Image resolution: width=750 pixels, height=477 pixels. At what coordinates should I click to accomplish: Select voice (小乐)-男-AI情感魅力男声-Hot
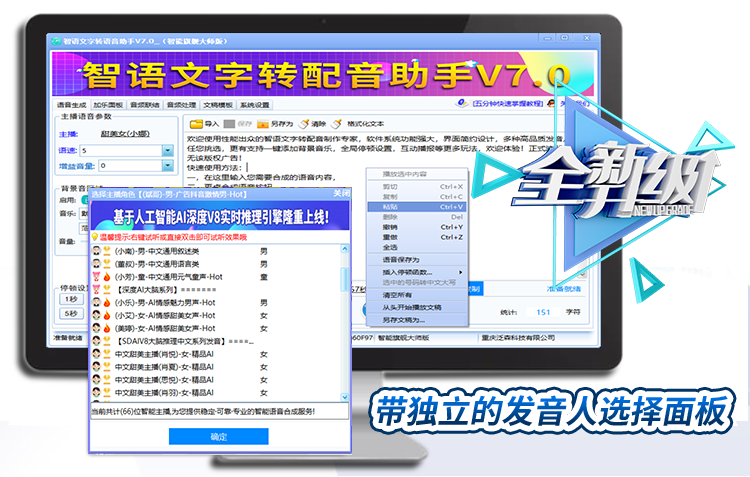(165, 302)
